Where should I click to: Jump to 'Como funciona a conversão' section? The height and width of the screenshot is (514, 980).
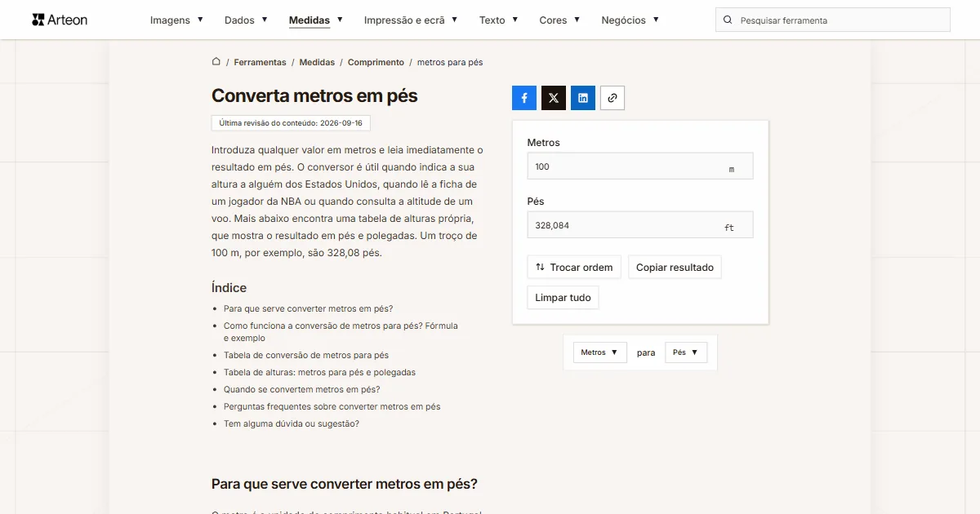341,332
